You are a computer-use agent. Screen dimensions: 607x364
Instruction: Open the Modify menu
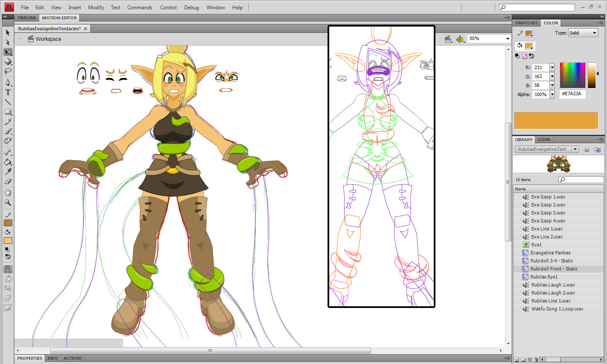(96, 8)
